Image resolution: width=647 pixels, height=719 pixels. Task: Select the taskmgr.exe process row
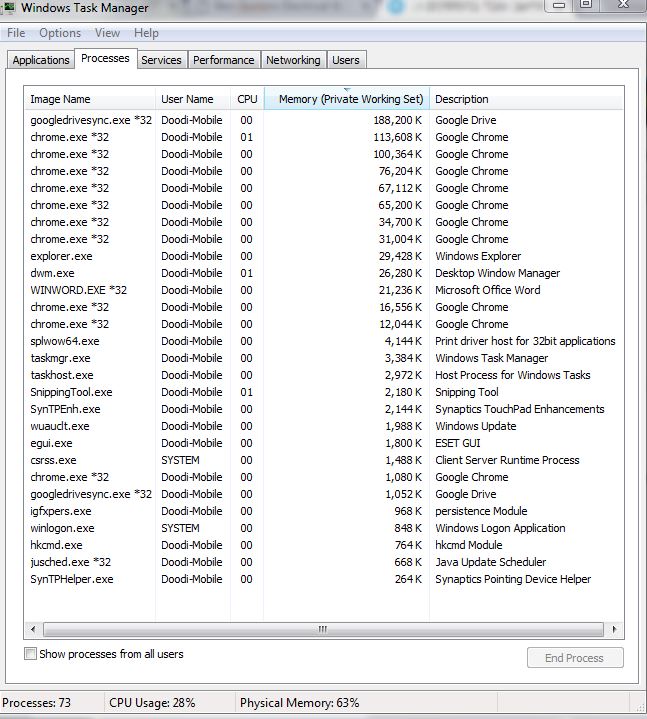tap(323, 358)
